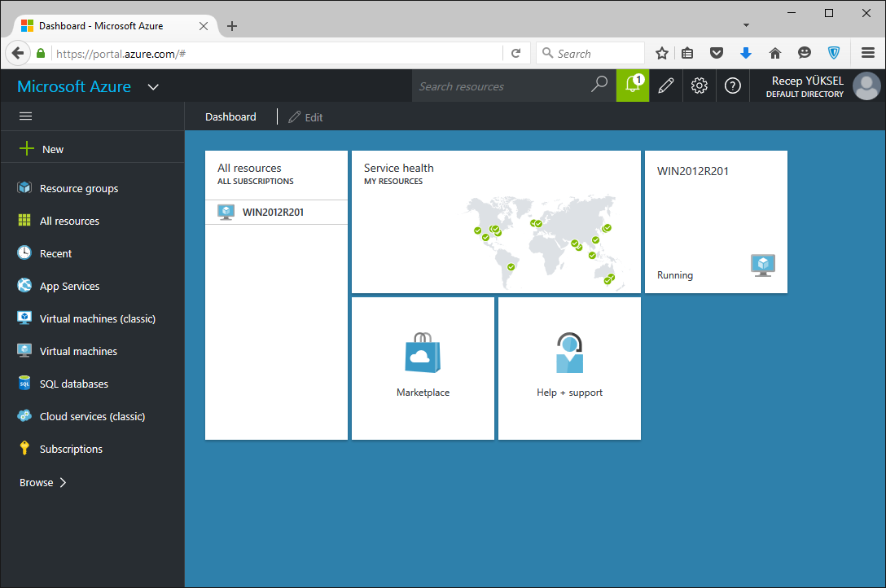Click the Help + support person icon

569,353
